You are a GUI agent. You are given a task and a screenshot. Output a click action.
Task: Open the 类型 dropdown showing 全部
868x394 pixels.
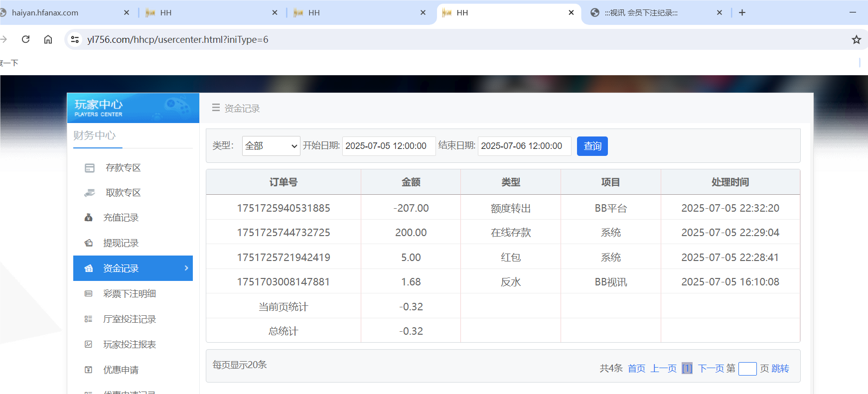pos(271,146)
